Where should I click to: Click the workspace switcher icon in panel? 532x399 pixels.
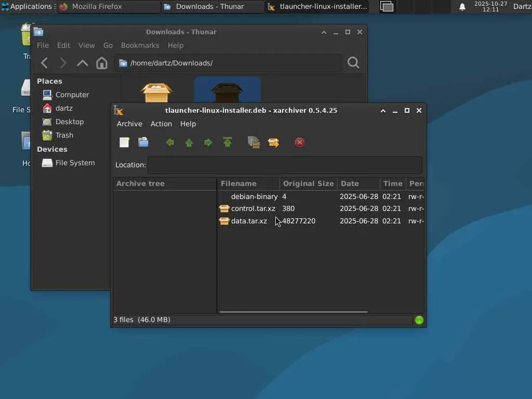click(387, 6)
